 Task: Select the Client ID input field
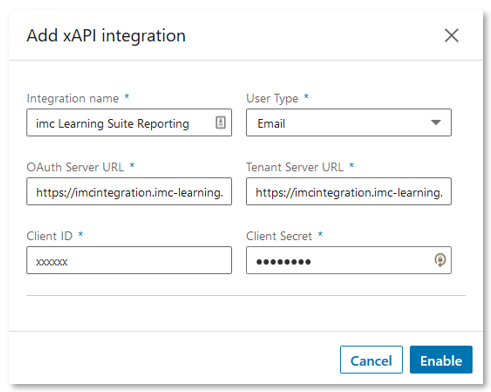click(129, 260)
